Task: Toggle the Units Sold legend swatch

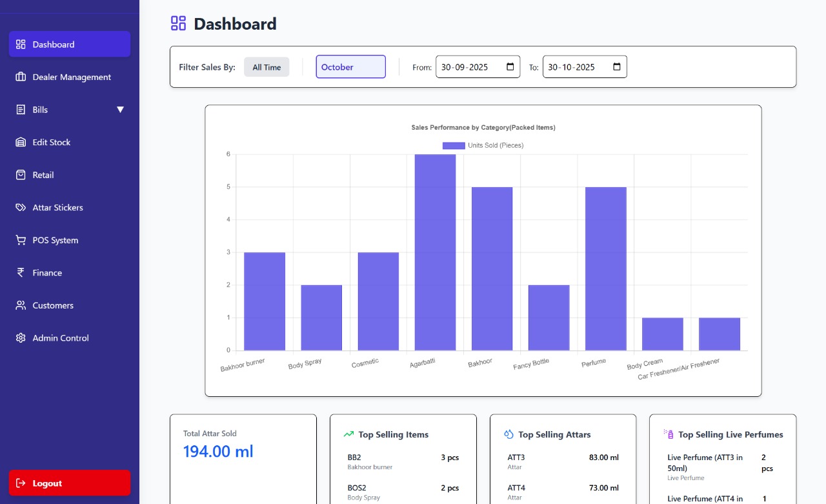Action: tap(453, 146)
